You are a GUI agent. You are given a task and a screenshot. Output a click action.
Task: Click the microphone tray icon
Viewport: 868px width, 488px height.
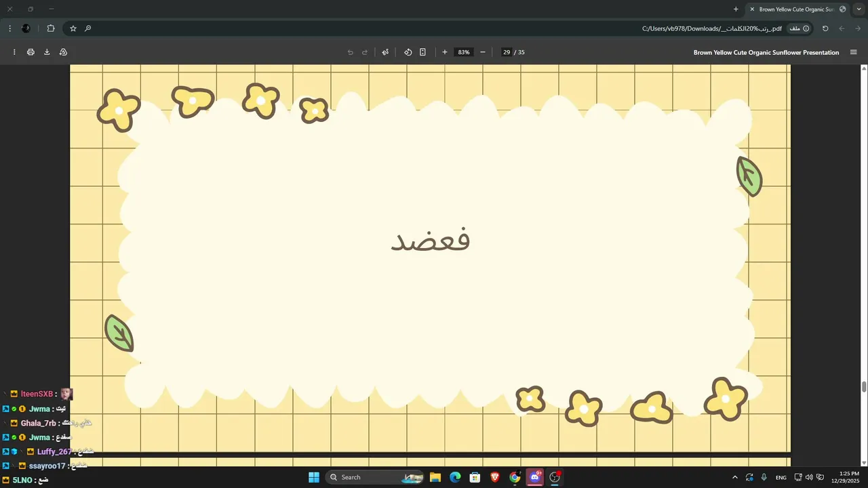click(x=764, y=477)
